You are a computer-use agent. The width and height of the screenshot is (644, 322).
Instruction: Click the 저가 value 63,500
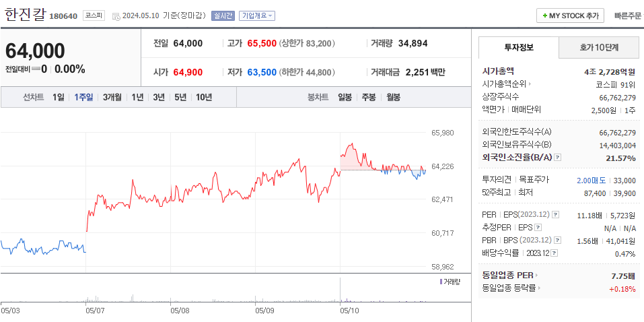pyautogui.click(x=262, y=72)
